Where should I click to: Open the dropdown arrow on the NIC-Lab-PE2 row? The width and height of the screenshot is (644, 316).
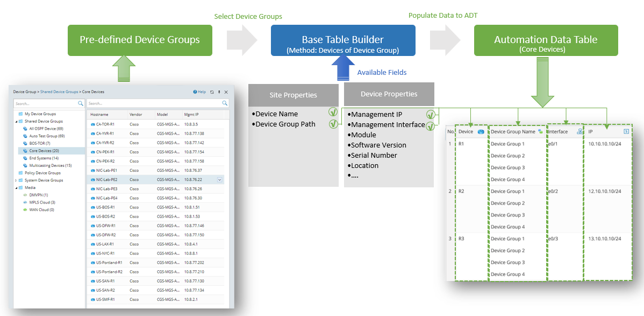[x=219, y=180]
